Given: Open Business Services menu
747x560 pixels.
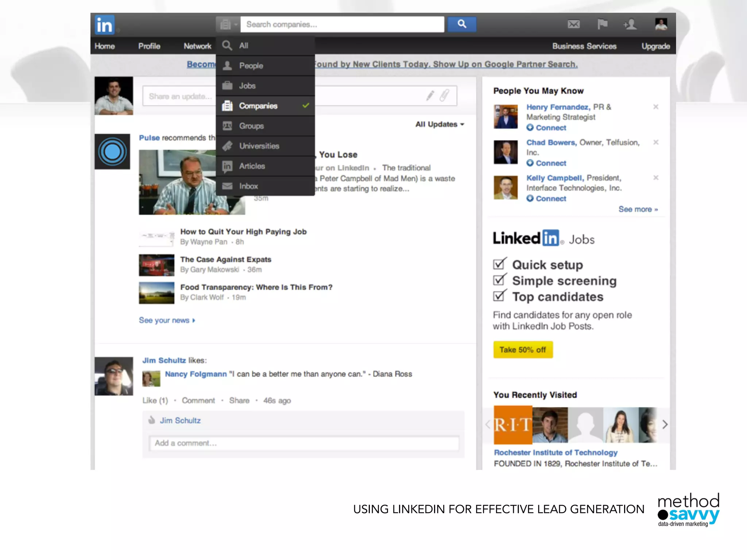Looking at the screenshot, I should click(x=584, y=46).
